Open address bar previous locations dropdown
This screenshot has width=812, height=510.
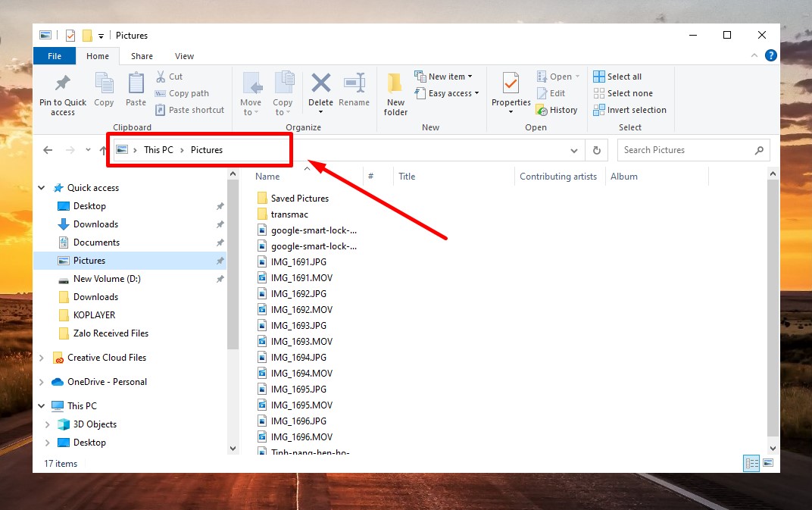point(573,150)
